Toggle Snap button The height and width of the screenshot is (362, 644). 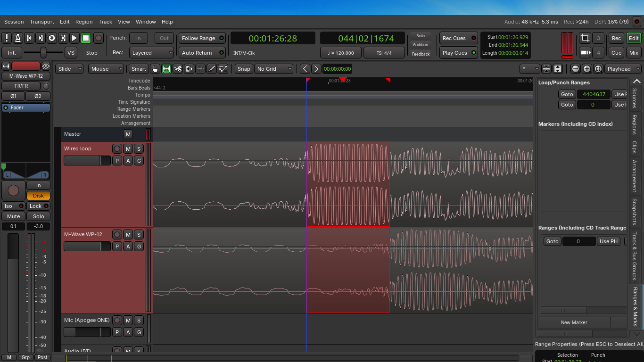244,69
